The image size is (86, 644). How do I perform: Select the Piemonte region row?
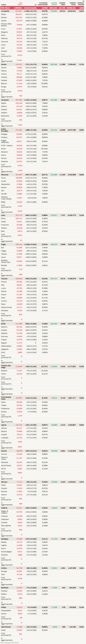point(5,175)
